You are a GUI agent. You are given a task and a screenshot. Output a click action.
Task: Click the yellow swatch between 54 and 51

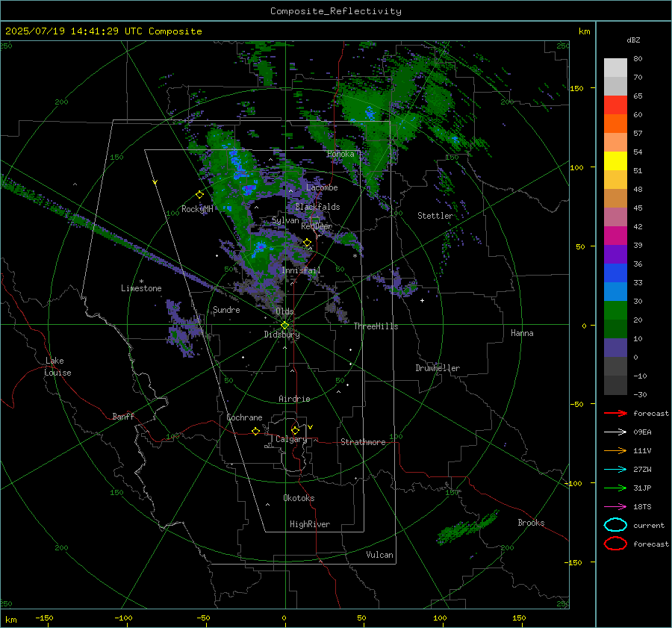[615, 161]
